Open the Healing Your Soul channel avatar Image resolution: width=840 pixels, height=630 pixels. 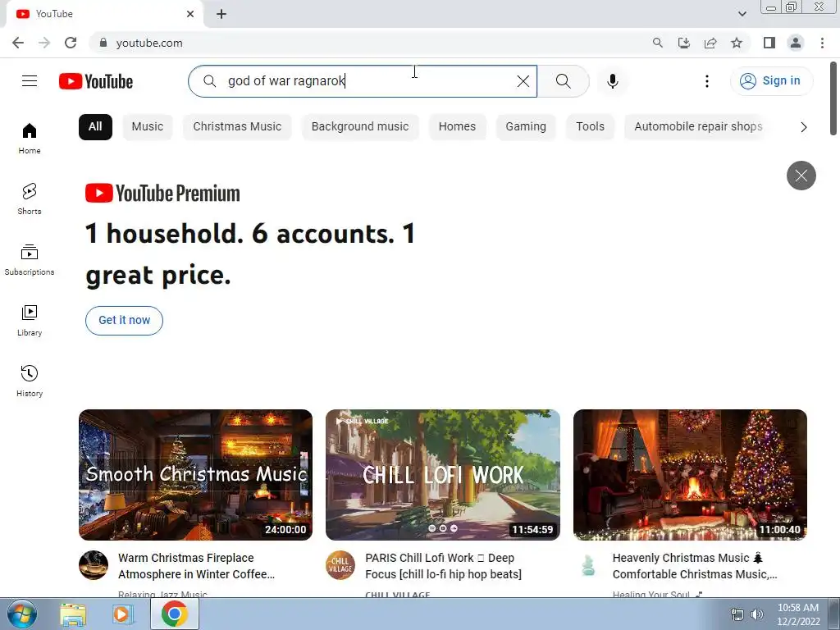tap(588, 565)
